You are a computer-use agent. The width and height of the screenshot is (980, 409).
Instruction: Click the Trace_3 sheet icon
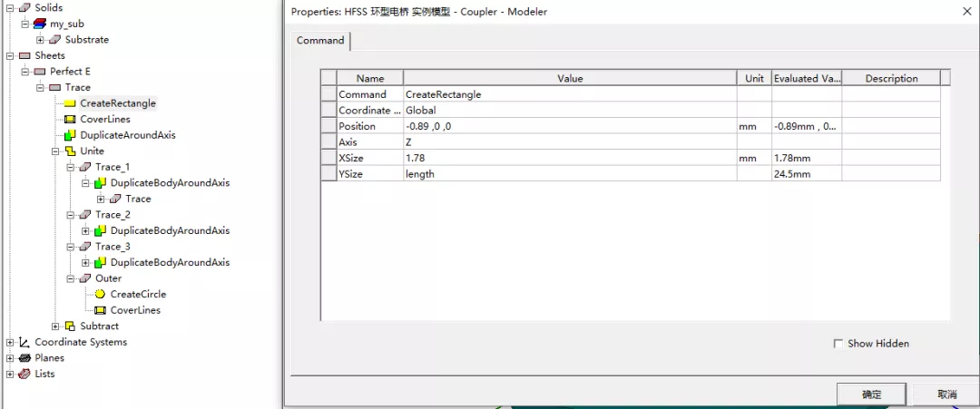85,247
